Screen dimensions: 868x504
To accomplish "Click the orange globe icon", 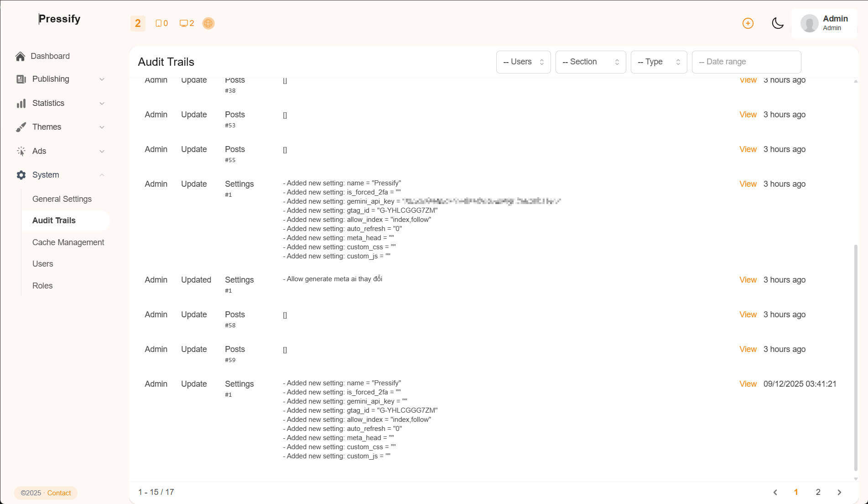I will (208, 23).
